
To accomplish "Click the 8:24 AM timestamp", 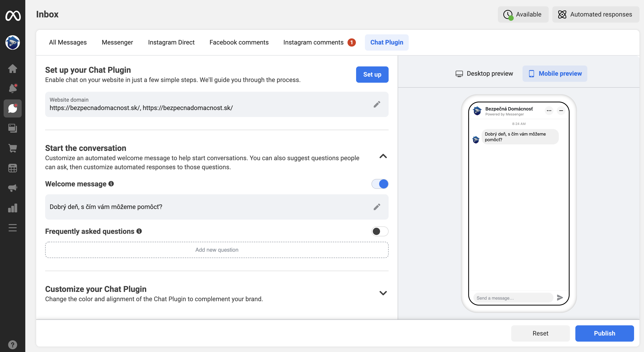I will (x=519, y=124).
